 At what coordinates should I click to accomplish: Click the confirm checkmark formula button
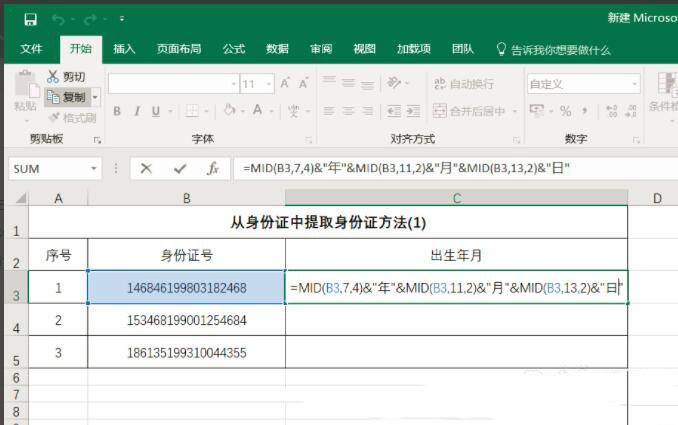pos(180,168)
